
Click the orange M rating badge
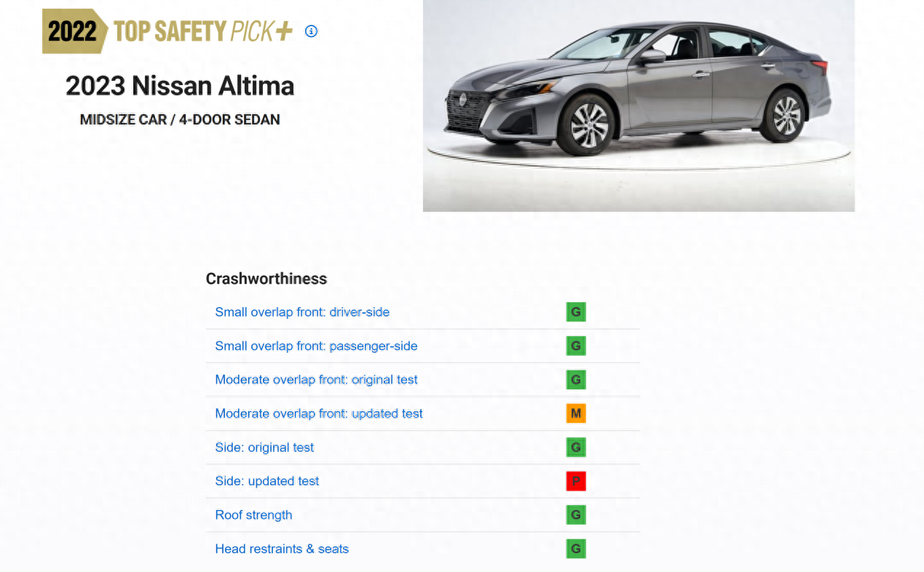576,413
